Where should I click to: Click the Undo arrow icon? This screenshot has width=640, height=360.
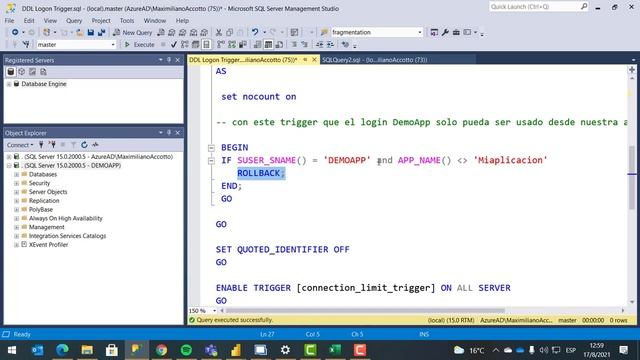coord(255,32)
